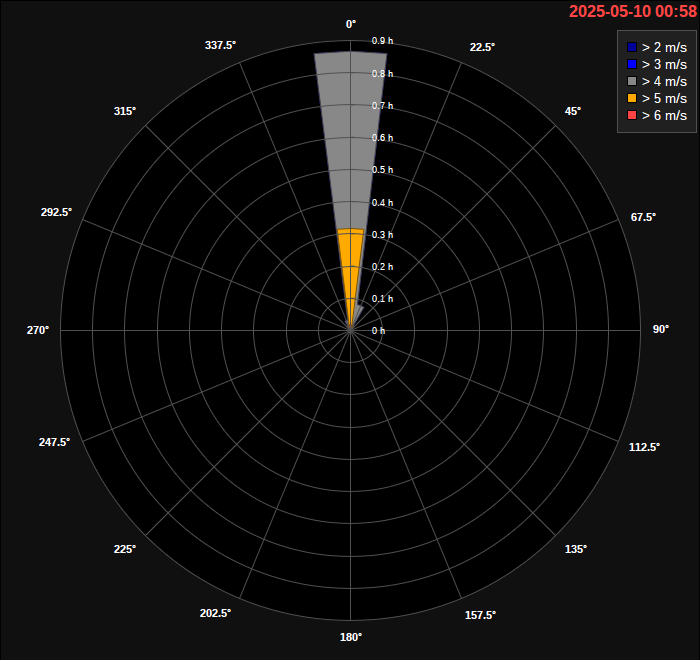This screenshot has height=660, width=700.
Task: Click the 292.5° direction label
Action: tap(56, 212)
